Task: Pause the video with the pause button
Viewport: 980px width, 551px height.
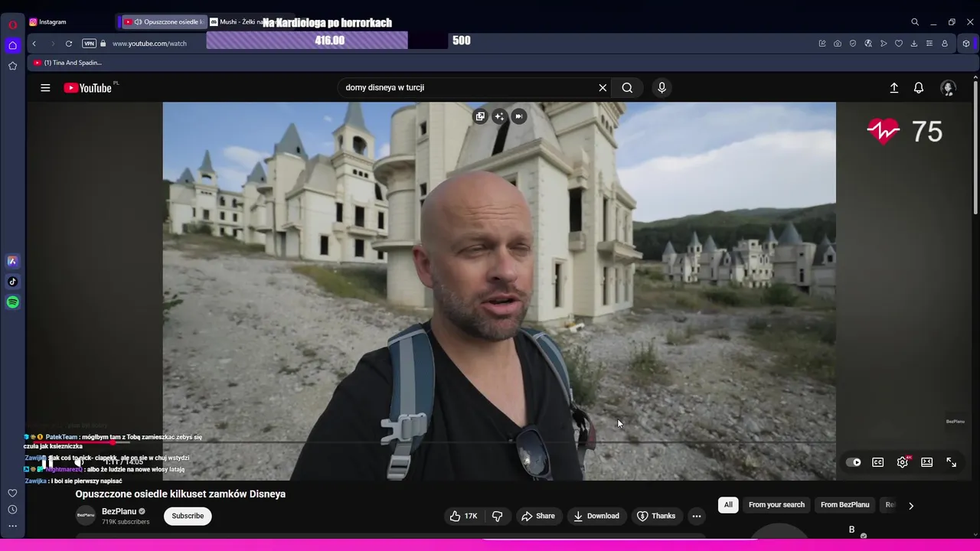Action: click(x=47, y=461)
